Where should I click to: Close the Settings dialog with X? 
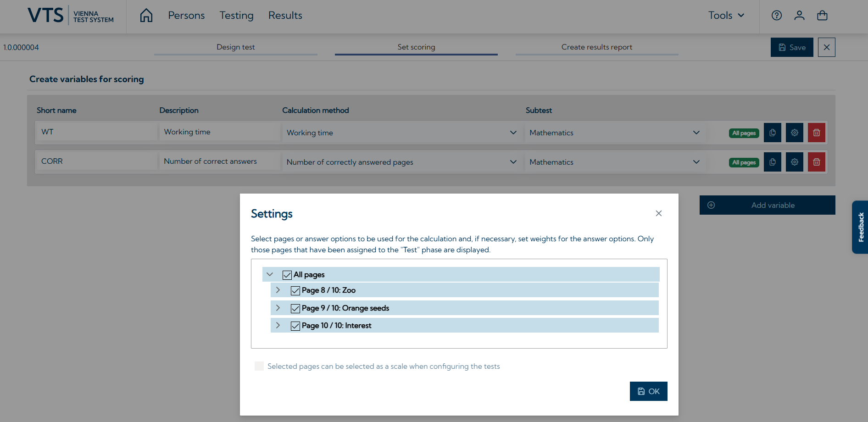(659, 213)
